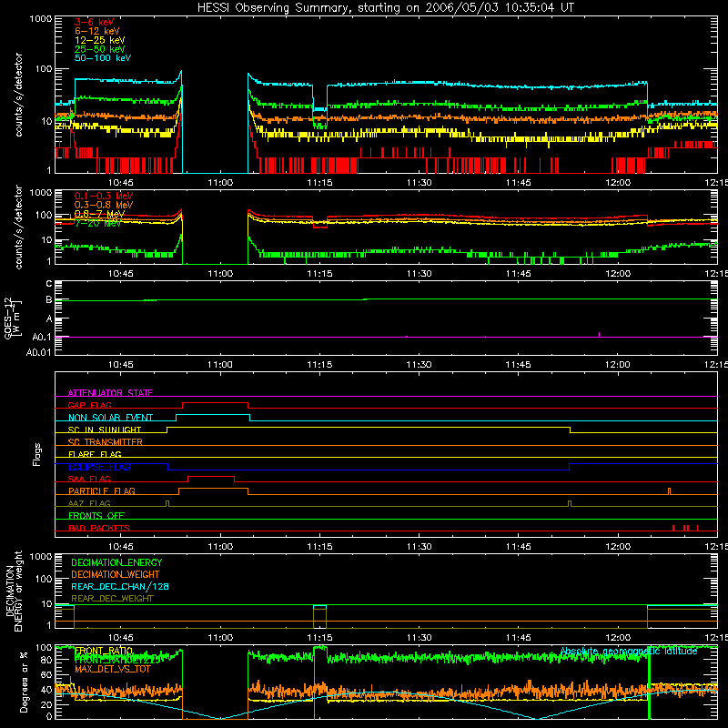Click the 0.8-7 MeV legend label
The image size is (728, 728).
[x=99, y=214]
